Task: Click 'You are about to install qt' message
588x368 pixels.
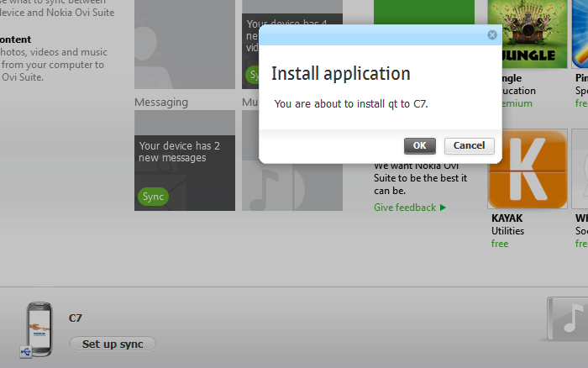Action: coord(351,104)
